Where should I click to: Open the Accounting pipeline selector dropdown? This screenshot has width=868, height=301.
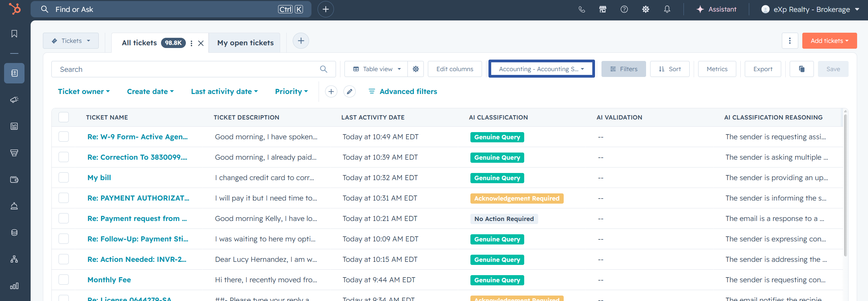pyautogui.click(x=542, y=69)
